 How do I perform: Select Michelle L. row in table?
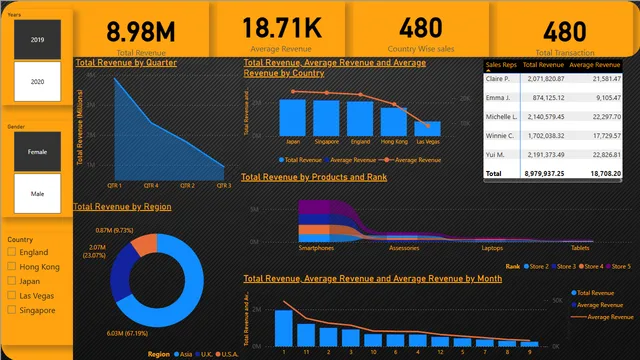(553, 116)
